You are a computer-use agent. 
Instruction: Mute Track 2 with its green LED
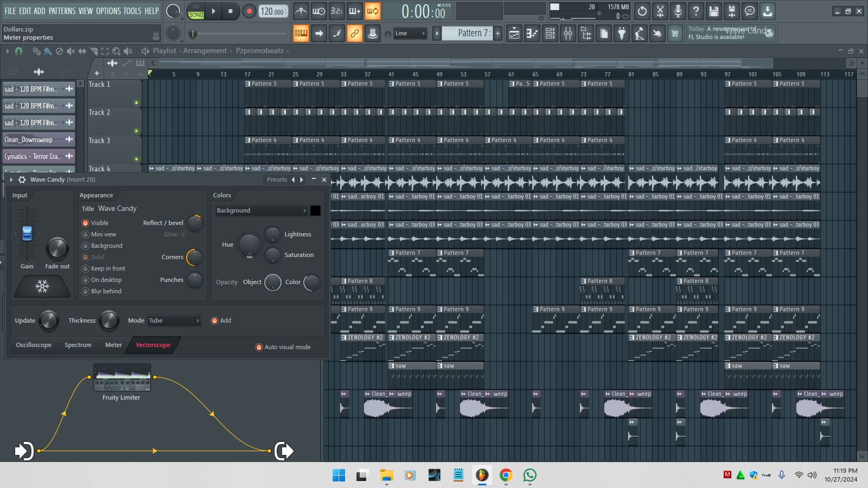[136, 131]
